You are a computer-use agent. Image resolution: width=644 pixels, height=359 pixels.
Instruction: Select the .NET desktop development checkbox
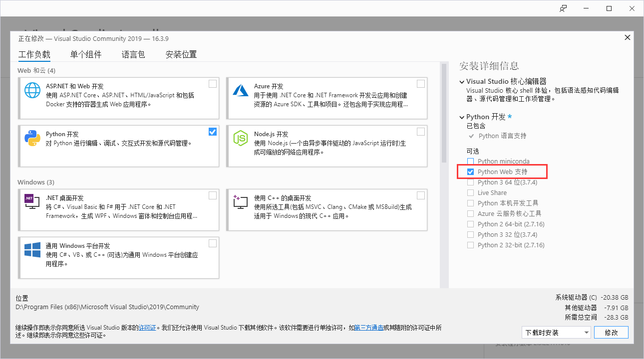click(213, 195)
